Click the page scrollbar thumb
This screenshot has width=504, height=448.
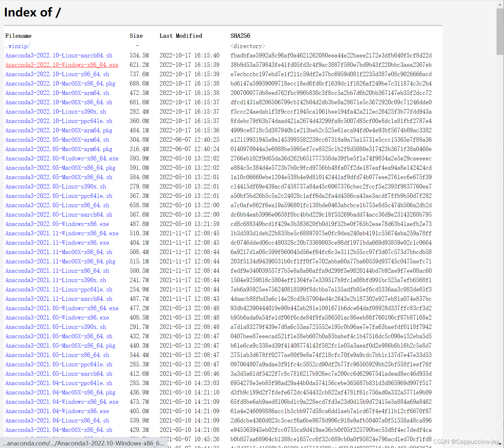[500, 32]
